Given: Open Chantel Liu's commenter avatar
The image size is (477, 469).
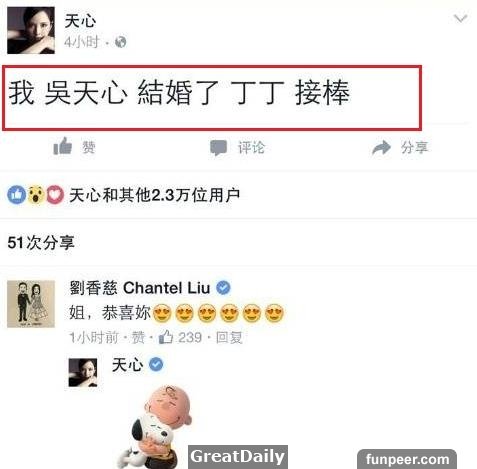Looking at the screenshot, I should 31,304.
